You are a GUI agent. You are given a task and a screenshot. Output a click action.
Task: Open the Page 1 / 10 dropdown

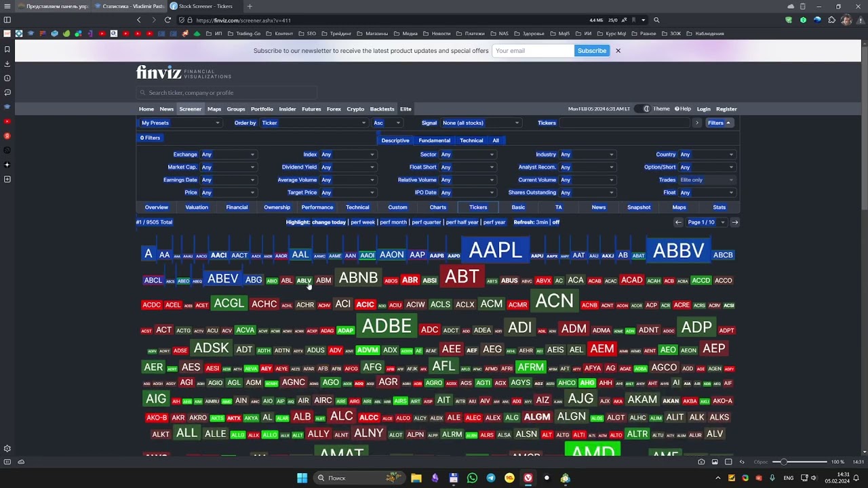(707, 222)
